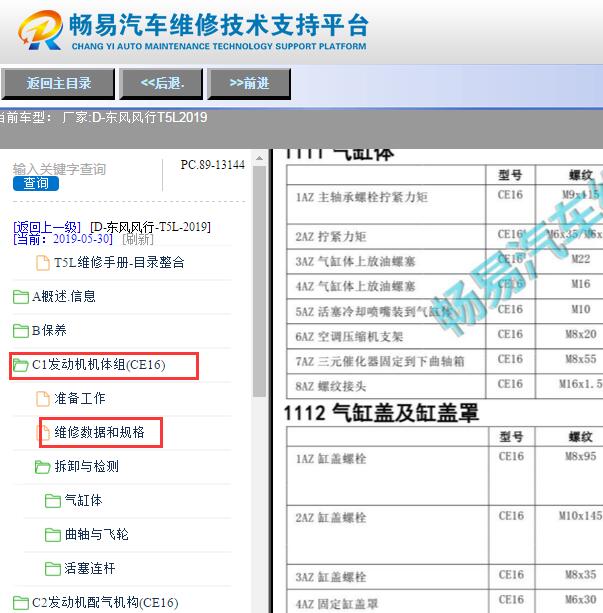Click the >>前进 forward button
Screen dimensions: 603x613
(249, 83)
